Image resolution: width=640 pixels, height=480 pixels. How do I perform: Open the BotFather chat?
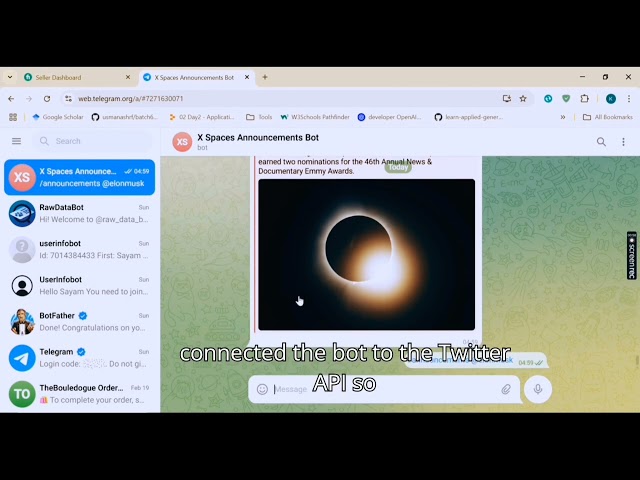point(80,322)
